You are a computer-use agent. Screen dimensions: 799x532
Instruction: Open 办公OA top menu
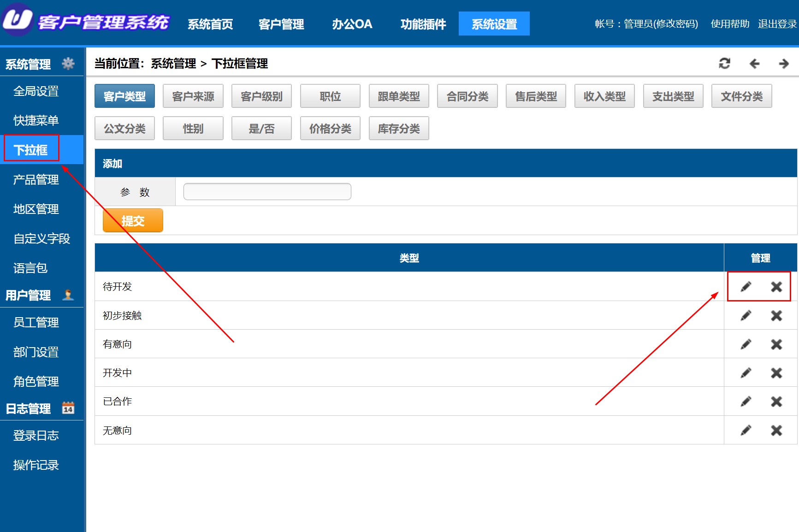352,24
